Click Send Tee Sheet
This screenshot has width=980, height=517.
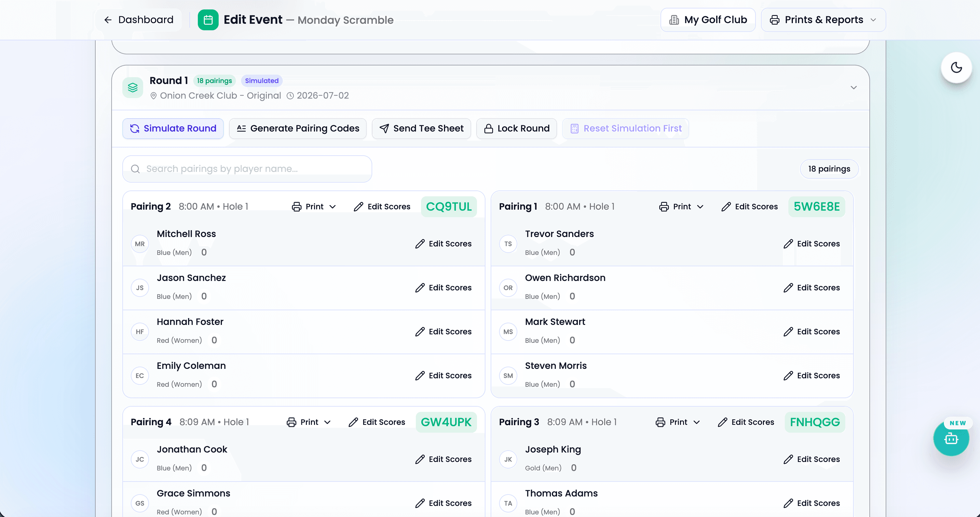[x=422, y=128]
